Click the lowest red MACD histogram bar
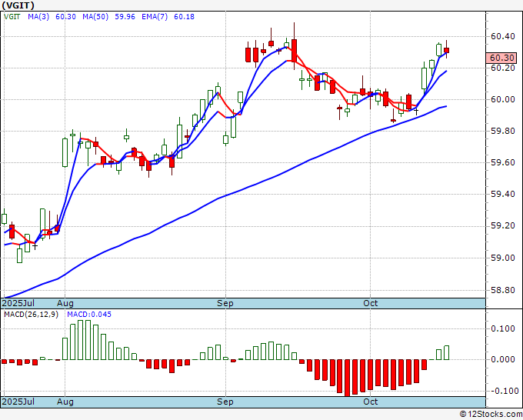Image resolution: width=523 pixels, height=420 pixels. 347,378
